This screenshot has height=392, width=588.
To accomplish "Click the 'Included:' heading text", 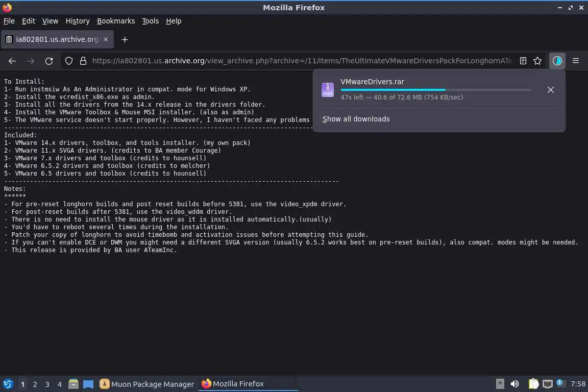I will [x=20, y=135].
